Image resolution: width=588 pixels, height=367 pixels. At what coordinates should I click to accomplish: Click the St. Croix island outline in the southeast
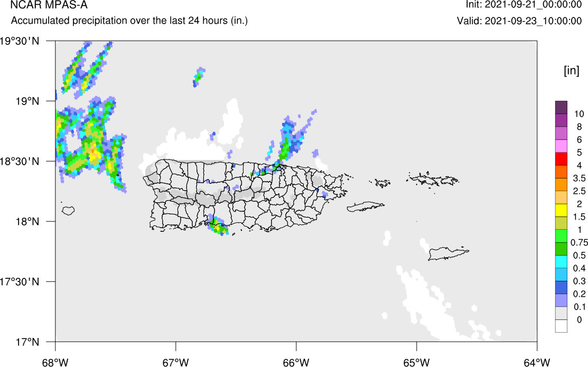tap(448, 253)
